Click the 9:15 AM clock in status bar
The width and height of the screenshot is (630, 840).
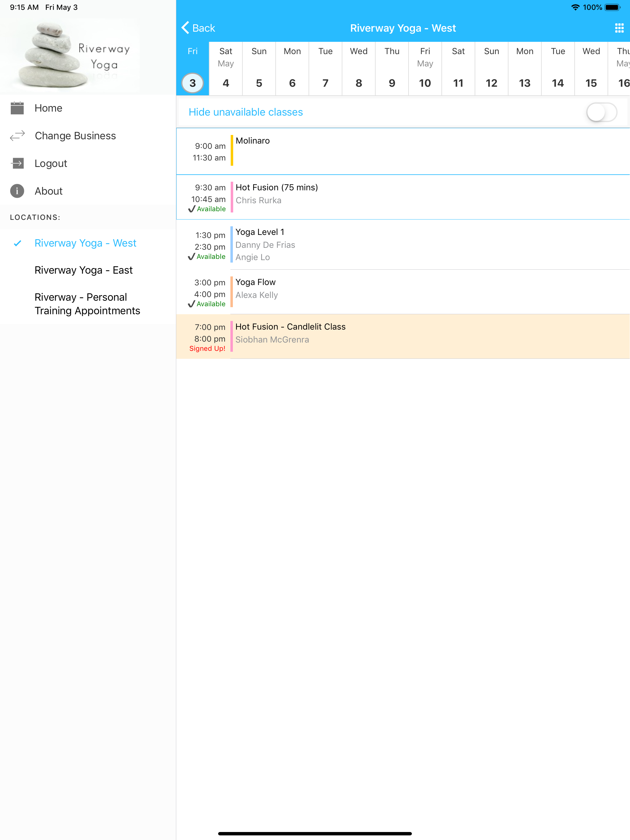24,7
